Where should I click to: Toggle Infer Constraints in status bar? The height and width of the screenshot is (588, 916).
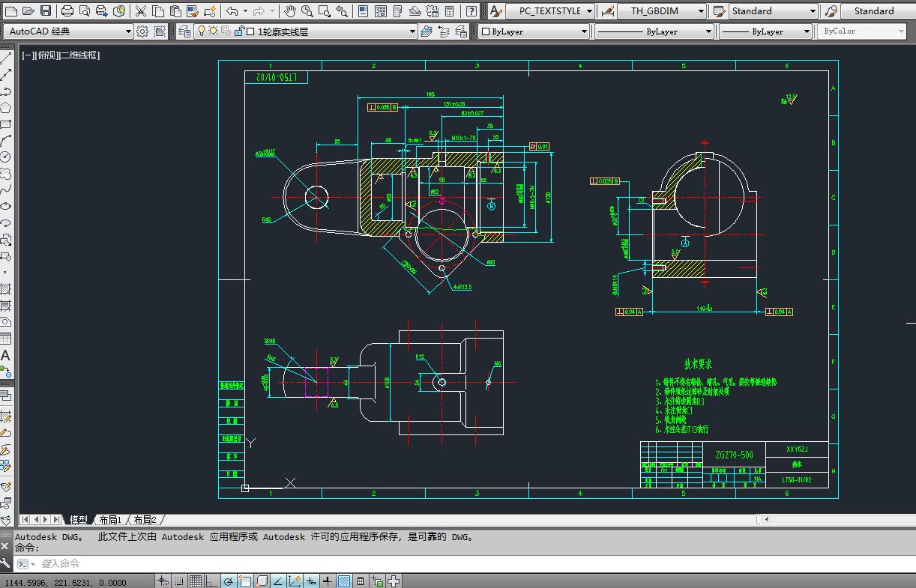[x=163, y=581]
